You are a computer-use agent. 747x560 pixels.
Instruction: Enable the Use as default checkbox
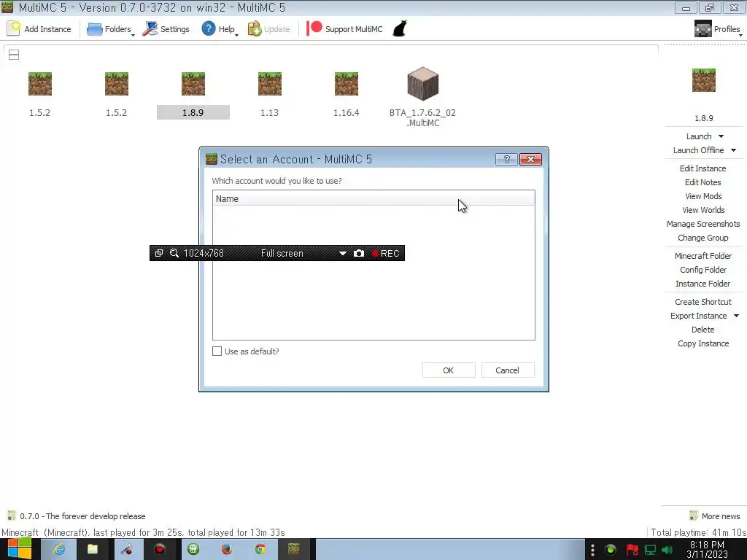click(x=217, y=351)
